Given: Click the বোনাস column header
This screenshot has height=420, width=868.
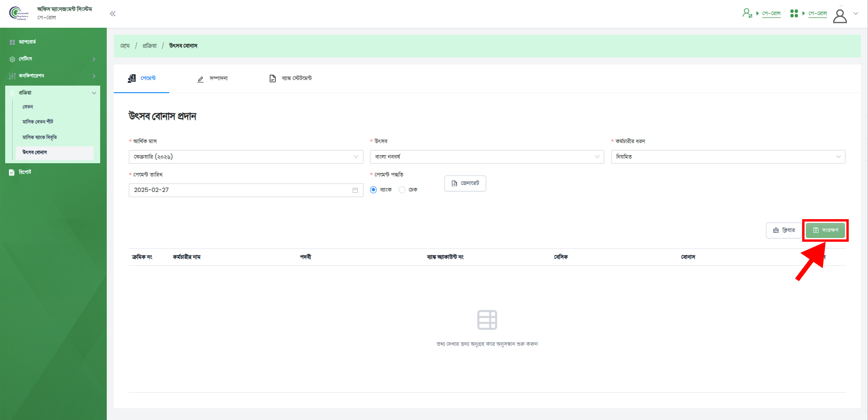Looking at the screenshot, I should [688, 257].
